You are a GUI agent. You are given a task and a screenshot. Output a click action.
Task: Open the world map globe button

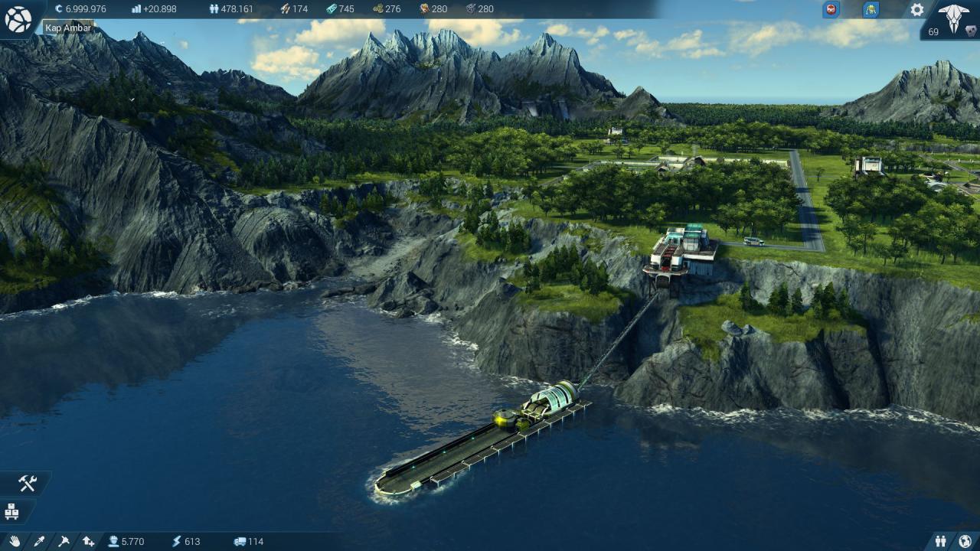[x=18, y=20]
